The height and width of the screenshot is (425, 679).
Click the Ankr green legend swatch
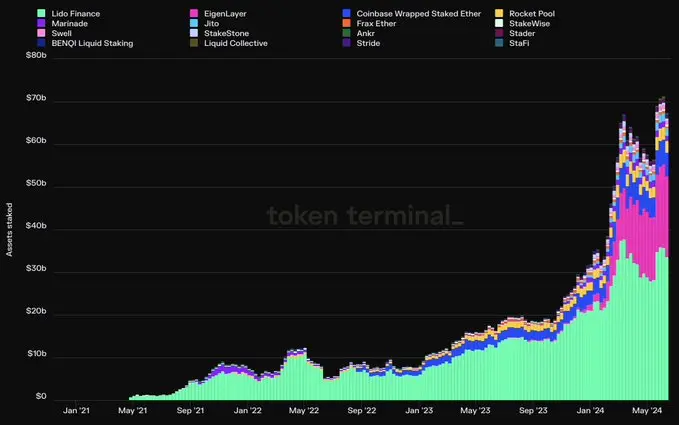tap(346, 33)
